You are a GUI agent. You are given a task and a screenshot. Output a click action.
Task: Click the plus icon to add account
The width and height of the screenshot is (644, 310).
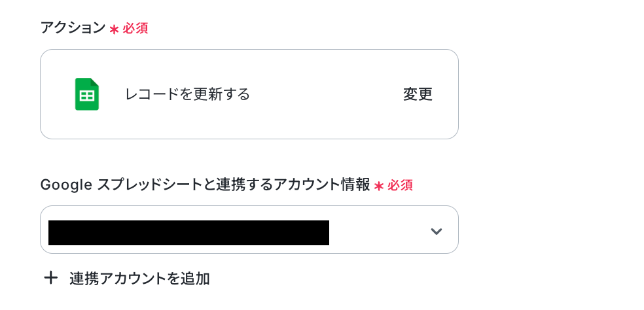click(50, 278)
